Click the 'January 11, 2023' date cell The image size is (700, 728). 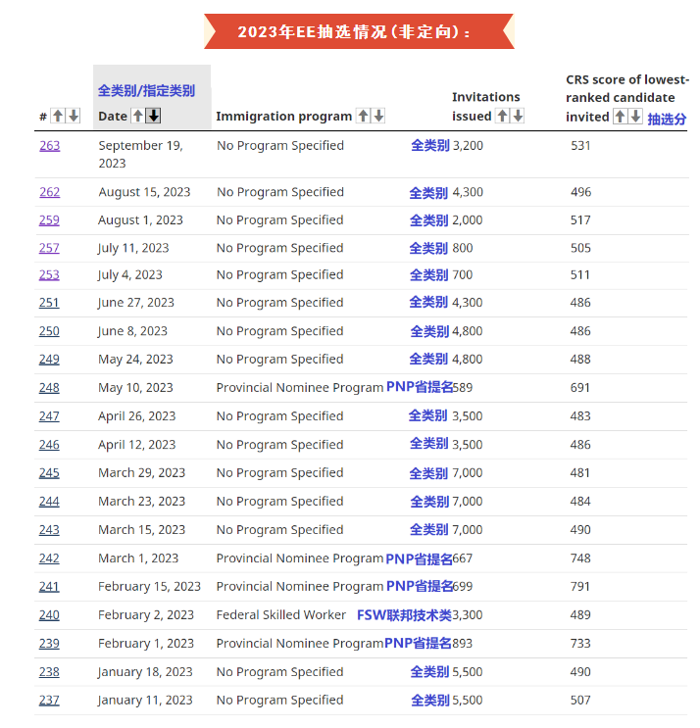(145, 701)
